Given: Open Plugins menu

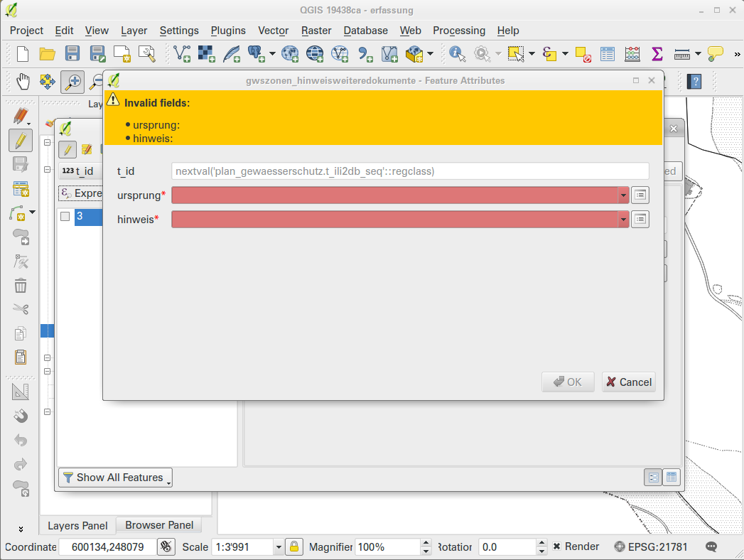Looking at the screenshot, I should [x=228, y=31].
